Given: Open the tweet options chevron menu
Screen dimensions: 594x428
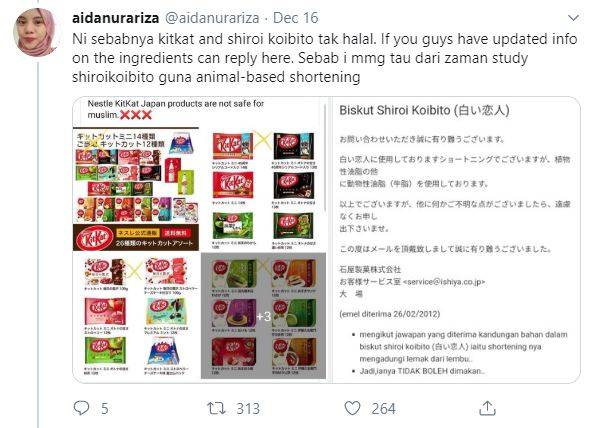Looking at the screenshot, I should coord(574,18).
